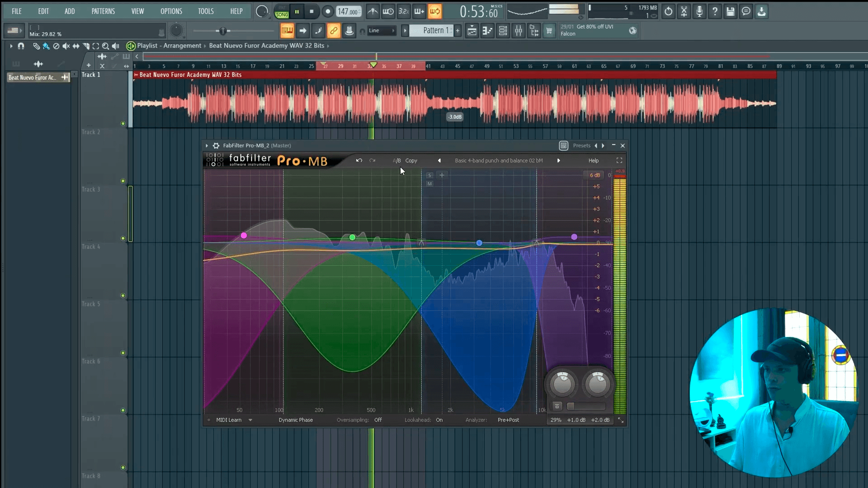
Task: Open the Playlist window
Action: 472,31
